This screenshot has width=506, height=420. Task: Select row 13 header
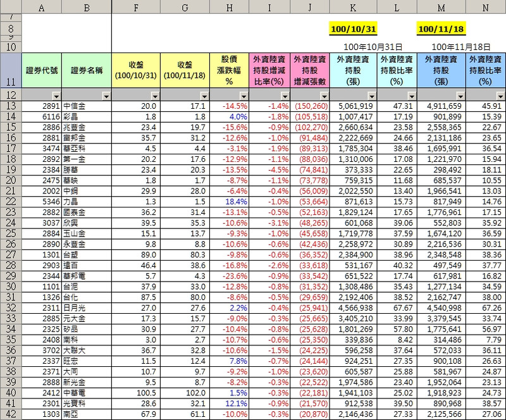(11, 106)
